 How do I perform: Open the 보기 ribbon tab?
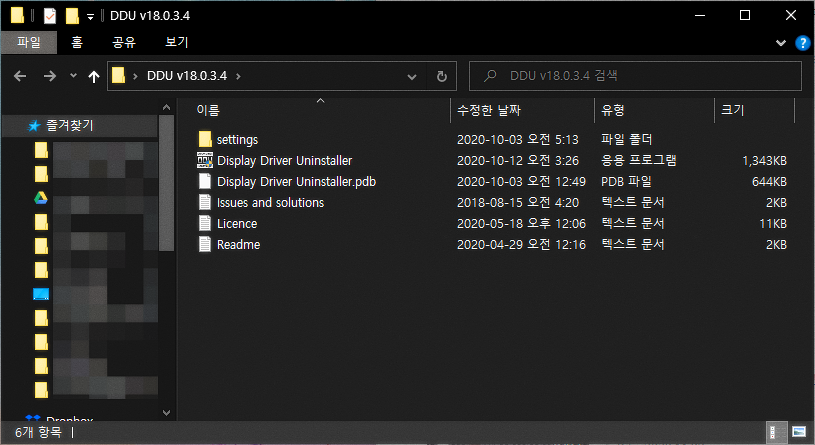(176, 43)
